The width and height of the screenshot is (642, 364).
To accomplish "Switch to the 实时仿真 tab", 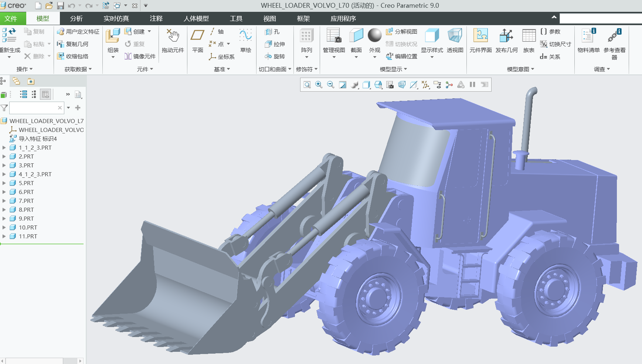I will pos(116,18).
